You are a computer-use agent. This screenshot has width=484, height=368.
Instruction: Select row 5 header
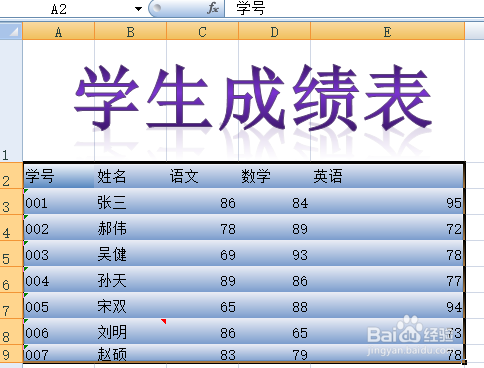(x=11, y=254)
